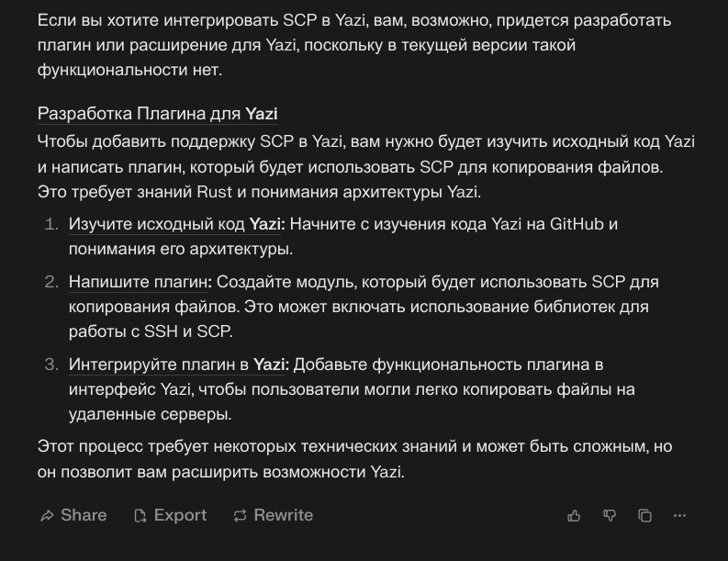This screenshot has width=728, height=561.
Task: Click the Export button
Action: click(x=170, y=515)
